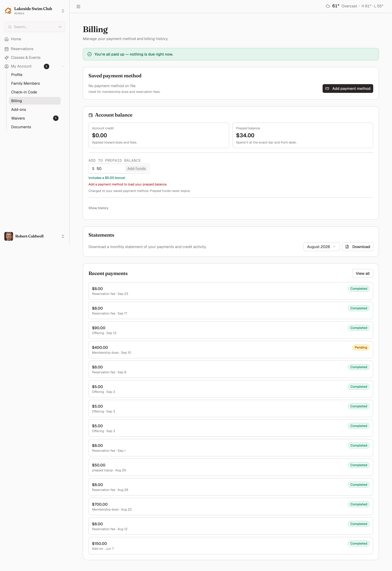The height and width of the screenshot is (571, 392).
Task: Click the Lakeside Swim Club logo icon
Action: click(8, 11)
